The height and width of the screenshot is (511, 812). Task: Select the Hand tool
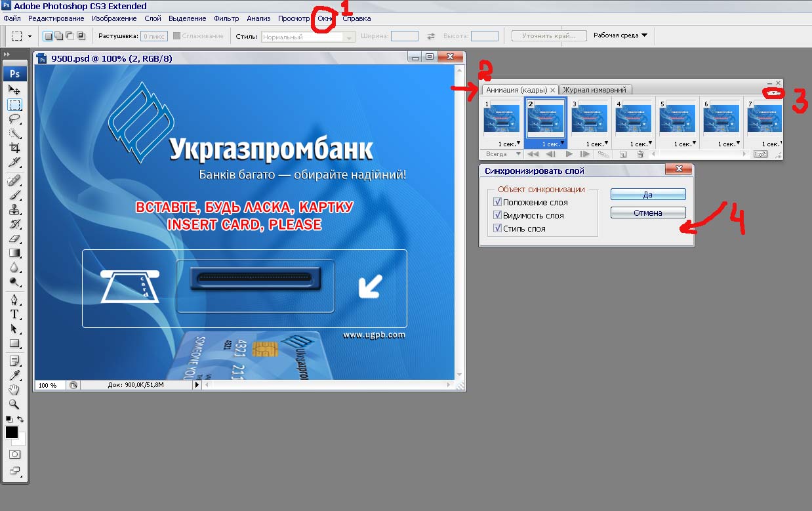click(14, 390)
